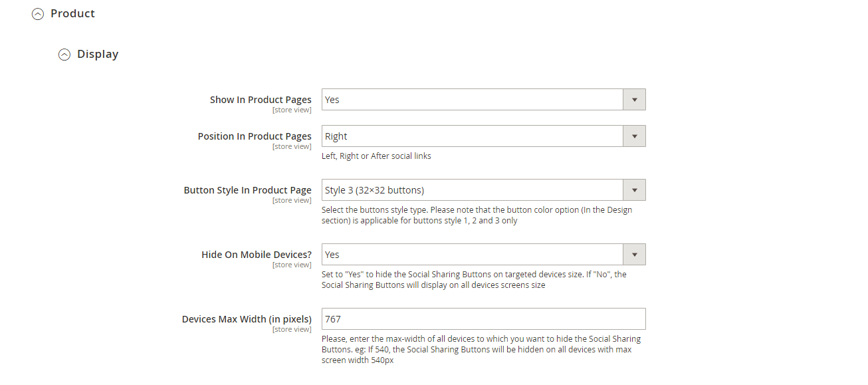Click 'Left, Right or After social links' note
868x385 pixels.
tap(376, 156)
